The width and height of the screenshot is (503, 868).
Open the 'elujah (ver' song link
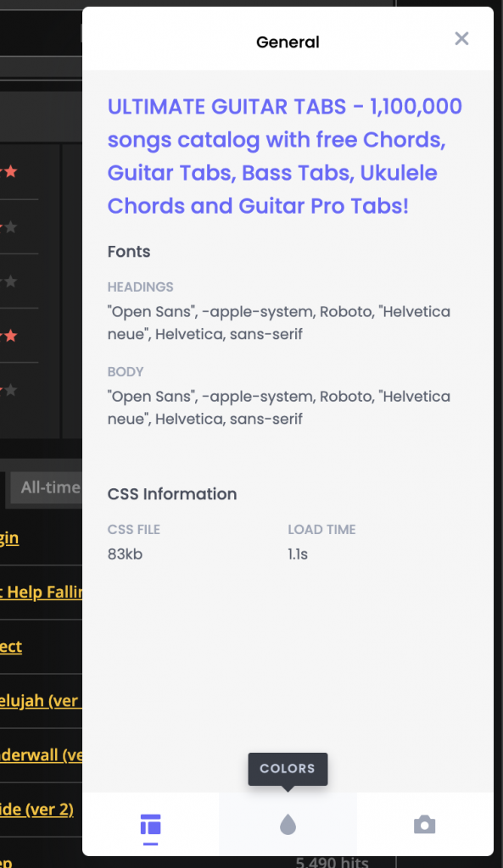(39, 701)
